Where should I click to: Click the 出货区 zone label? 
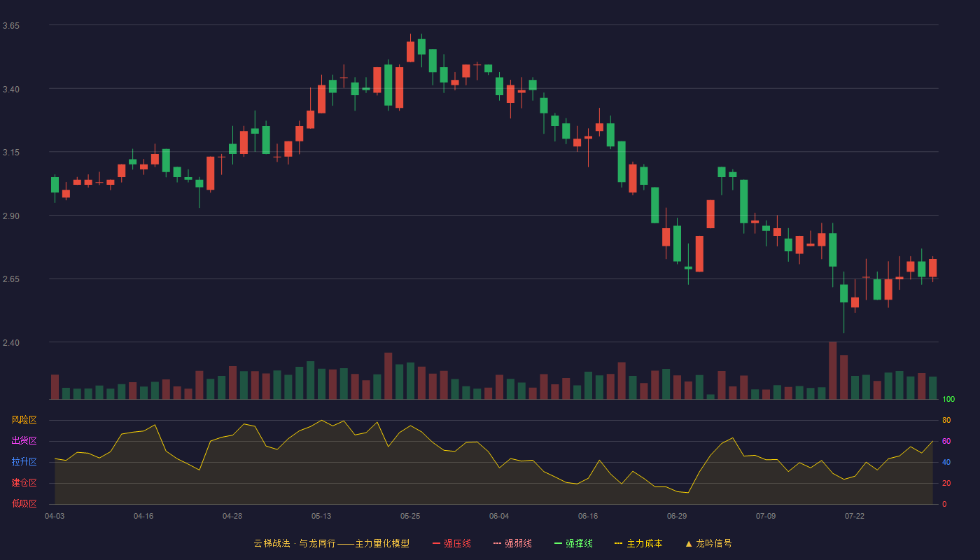click(x=24, y=441)
